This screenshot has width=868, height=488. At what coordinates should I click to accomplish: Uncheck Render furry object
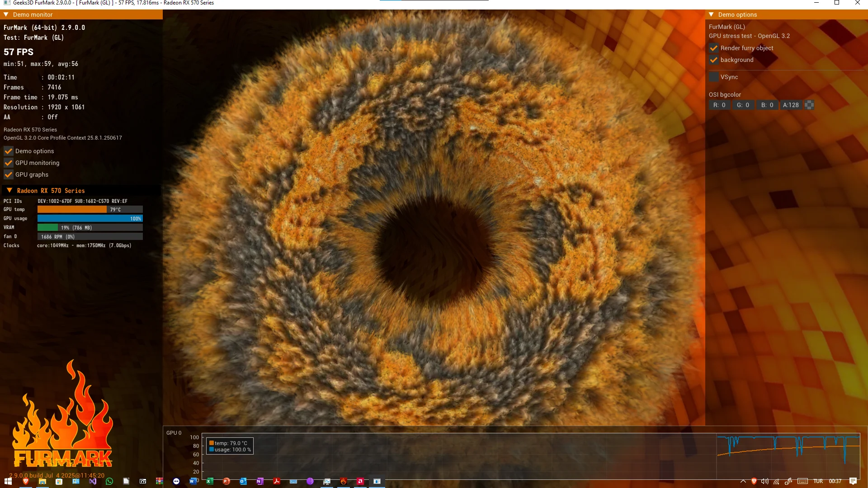click(714, 48)
